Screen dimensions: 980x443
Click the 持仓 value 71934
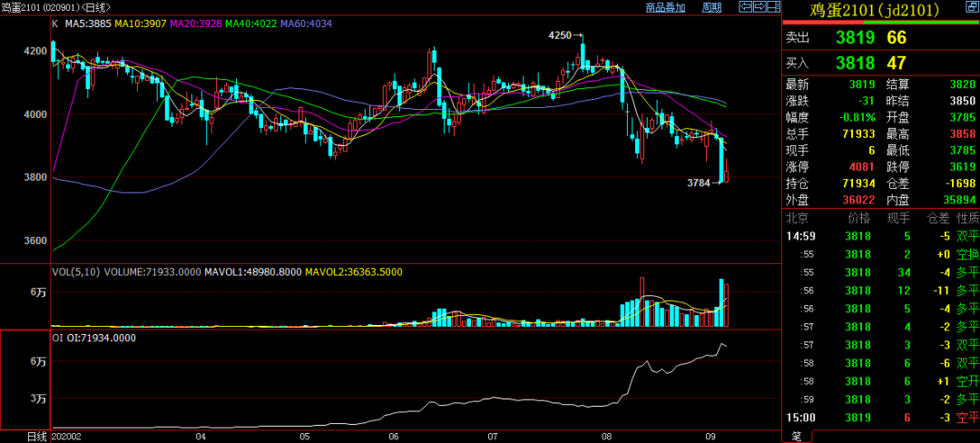click(x=859, y=183)
